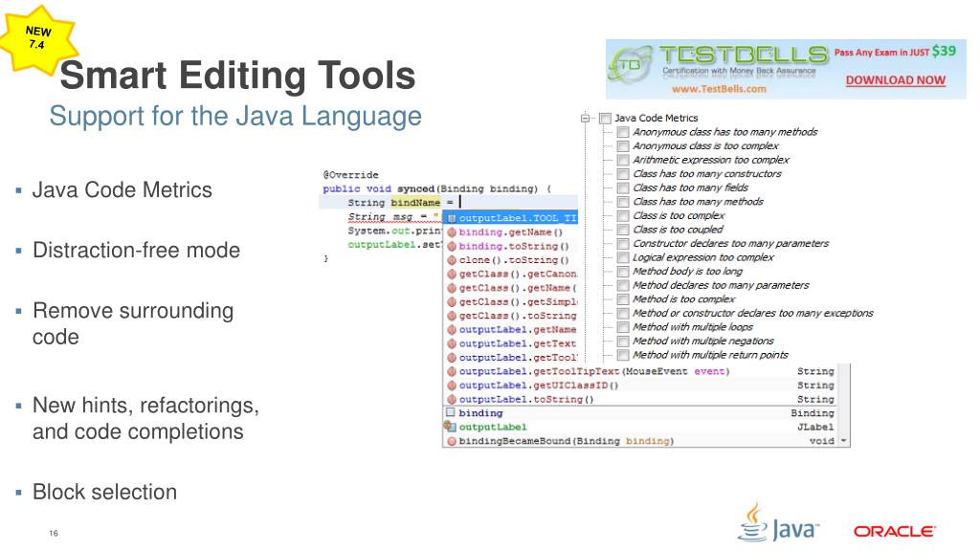
Task: Click method icon beside binding.toString()
Action: tap(452, 246)
